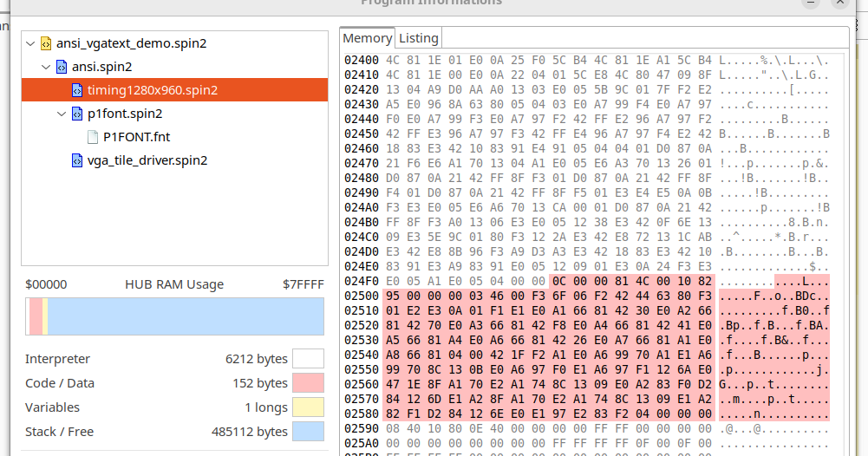Collapse the p1font.spin2 tree node

(62, 114)
